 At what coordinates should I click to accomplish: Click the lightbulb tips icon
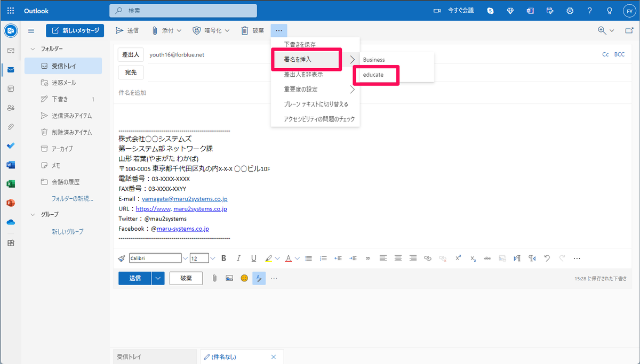coord(609,11)
